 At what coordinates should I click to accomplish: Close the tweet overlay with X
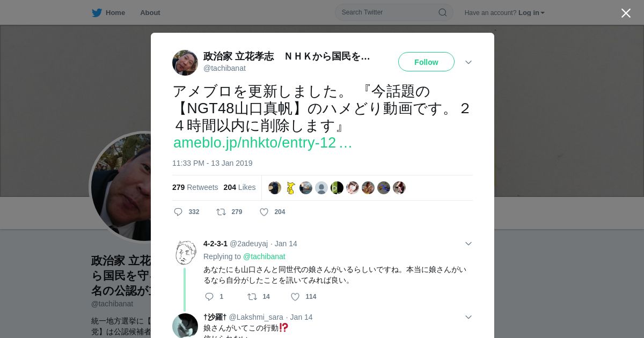(626, 13)
